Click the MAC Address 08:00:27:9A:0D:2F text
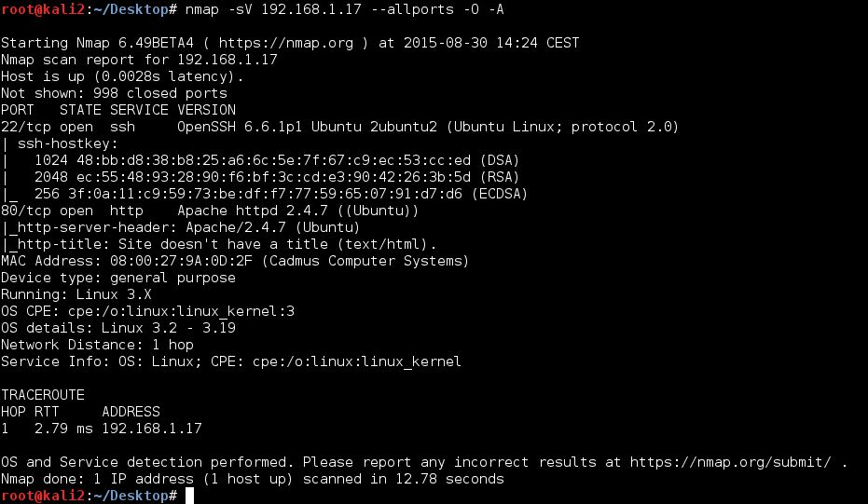Screen dimensions: 868x504 127,261
